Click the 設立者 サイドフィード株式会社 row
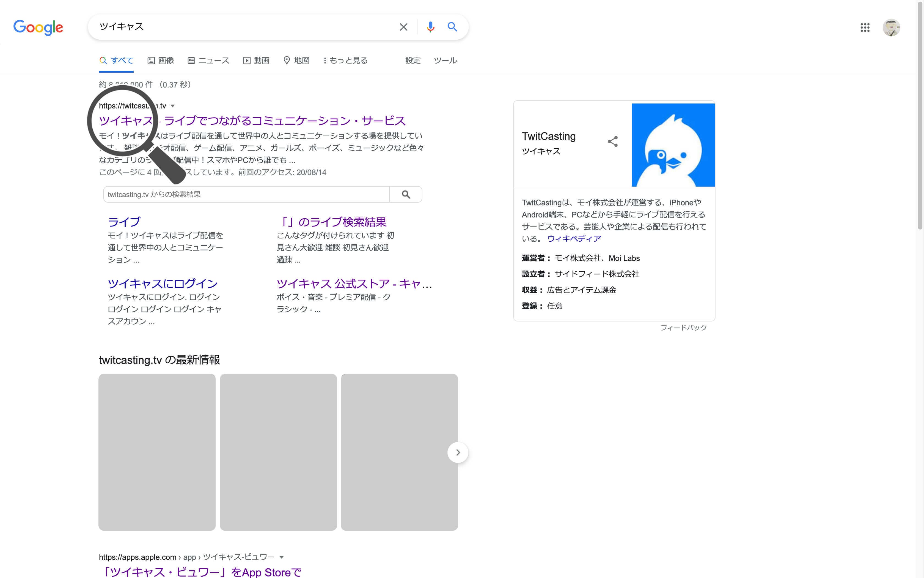Screen dimensions: 924x578 click(580, 274)
